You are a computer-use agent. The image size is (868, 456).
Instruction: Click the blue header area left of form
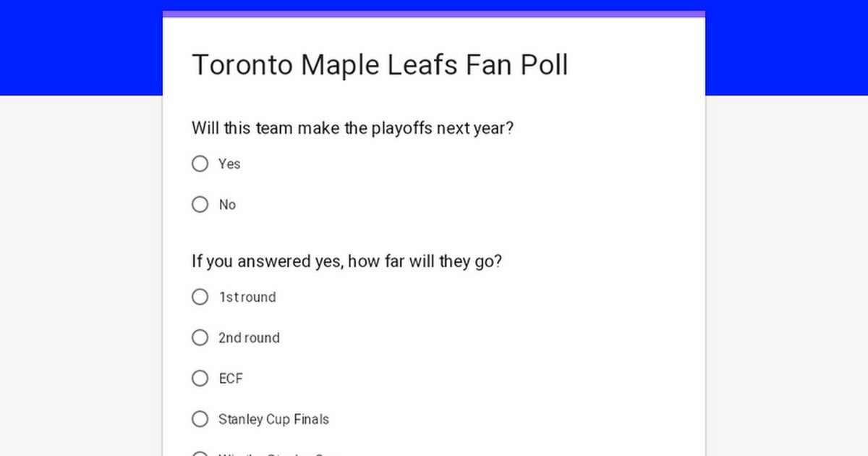(80, 48)
